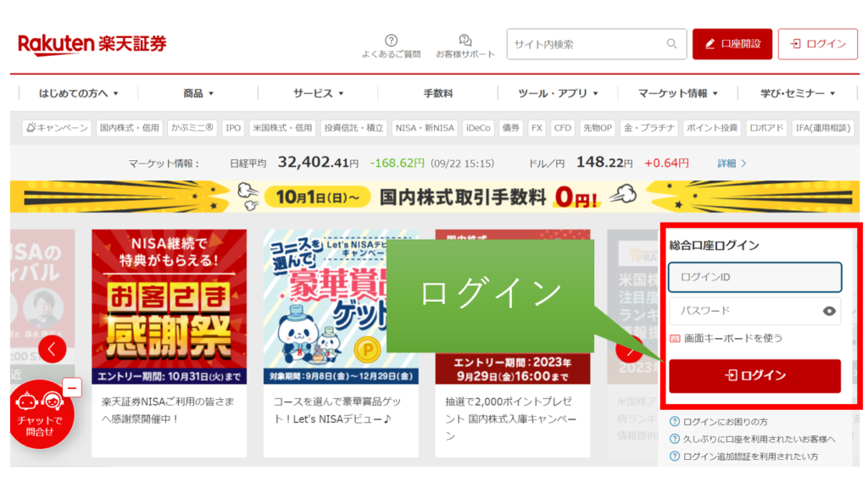Screen dimensions: 868x482
Task: Select ロボアド tag
Action: pyautogui.click(x=766, y=128)
